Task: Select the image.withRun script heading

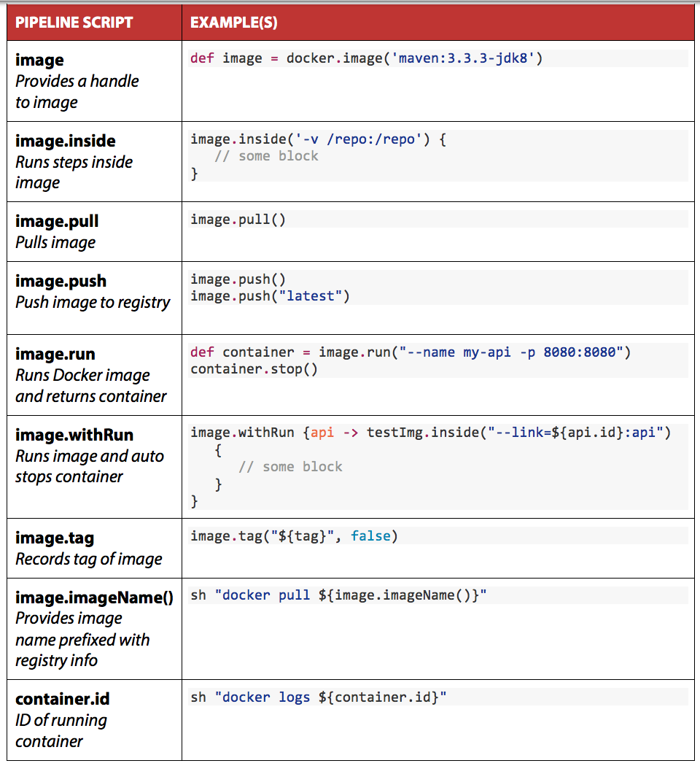Action: [x=74, y=435]
